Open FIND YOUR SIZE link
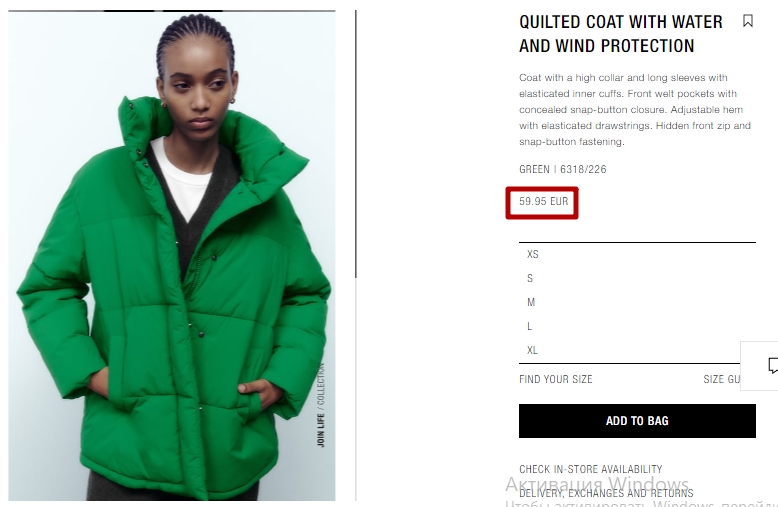This screenshot has width=778, height=507. 556,380
